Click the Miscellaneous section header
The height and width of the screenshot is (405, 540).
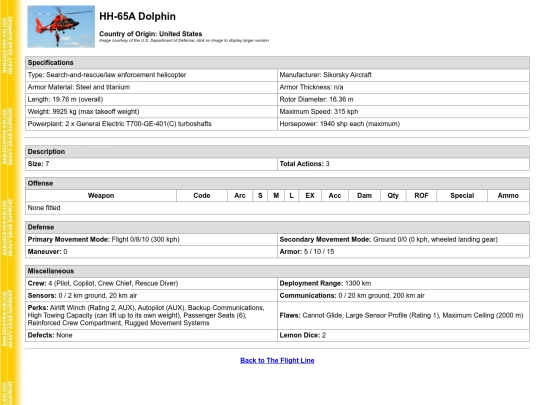click(x=277, y=271)
